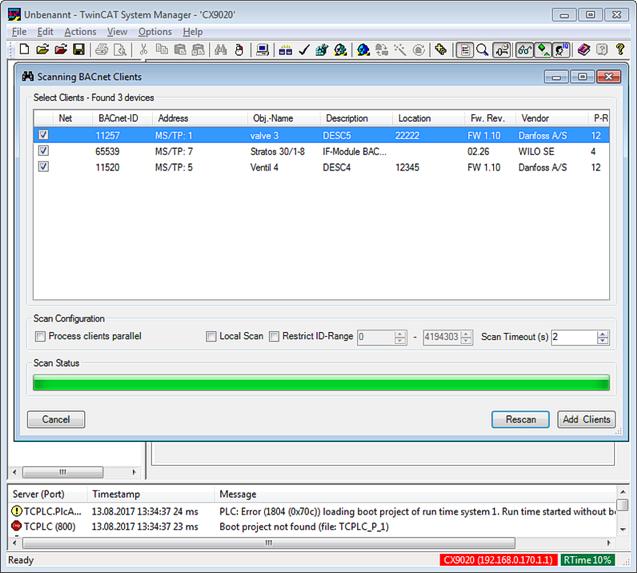Click the Paste clipboard icon
Viewport: 637px width, 573px height.
180,50
